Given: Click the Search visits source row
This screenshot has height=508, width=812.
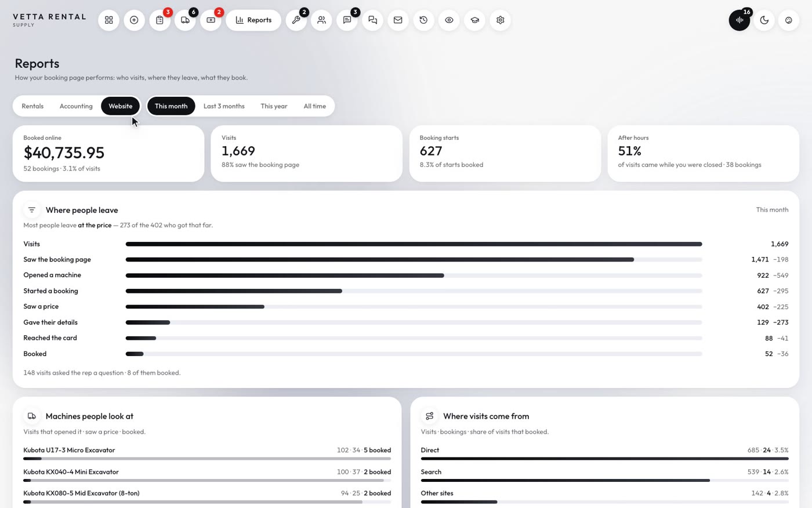Looking at the screenshot, I should (x=604, y=475).
